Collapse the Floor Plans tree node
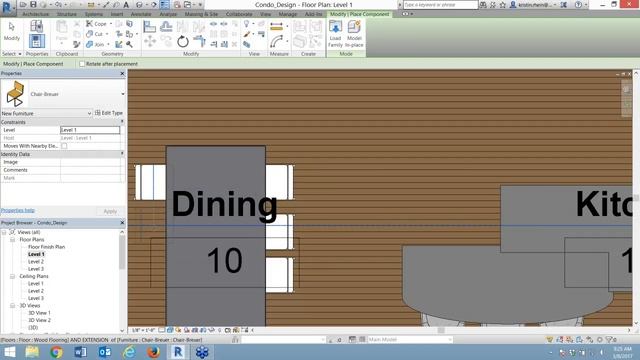 click(13, 240)
